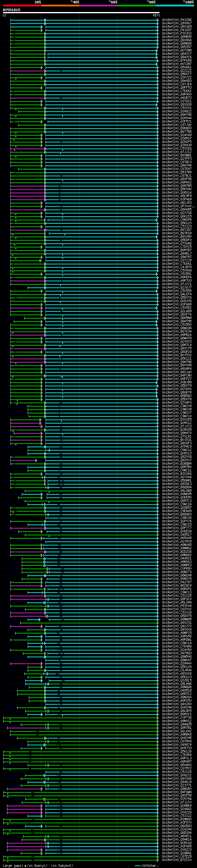The width and height of the screenshot is (197, 868).
Task: Click UniRef100_Q9FPZ7 label
Action: click(176, 379)
